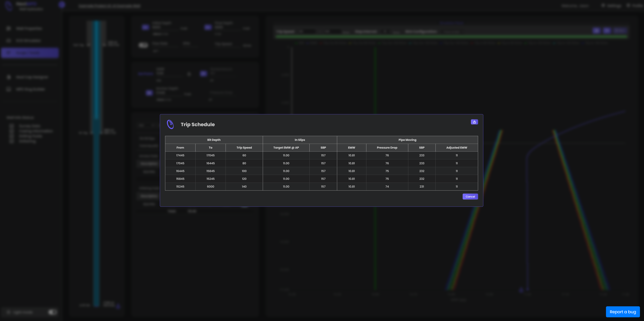Click the Cancel button in the Trip Schedule dialog
Viewport: 644px width, 321px height.
pyautogui.click(x=470, y=197)
